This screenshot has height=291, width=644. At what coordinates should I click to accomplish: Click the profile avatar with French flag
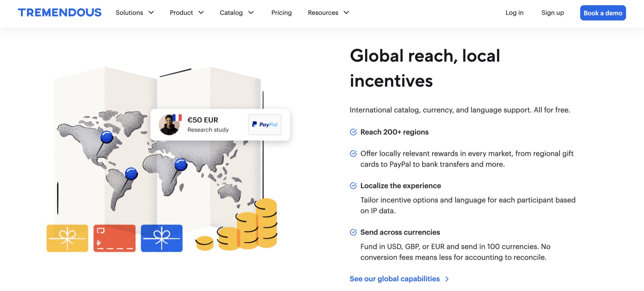(170, 124)
